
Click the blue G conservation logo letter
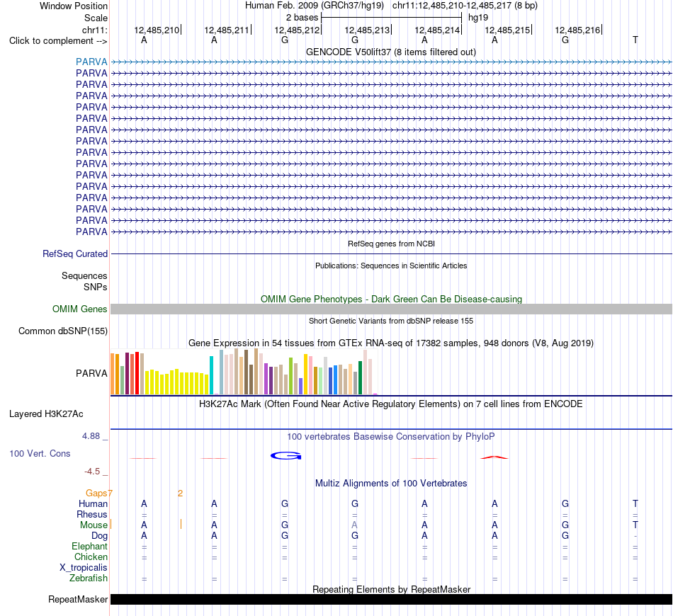[x=286, y=456]
